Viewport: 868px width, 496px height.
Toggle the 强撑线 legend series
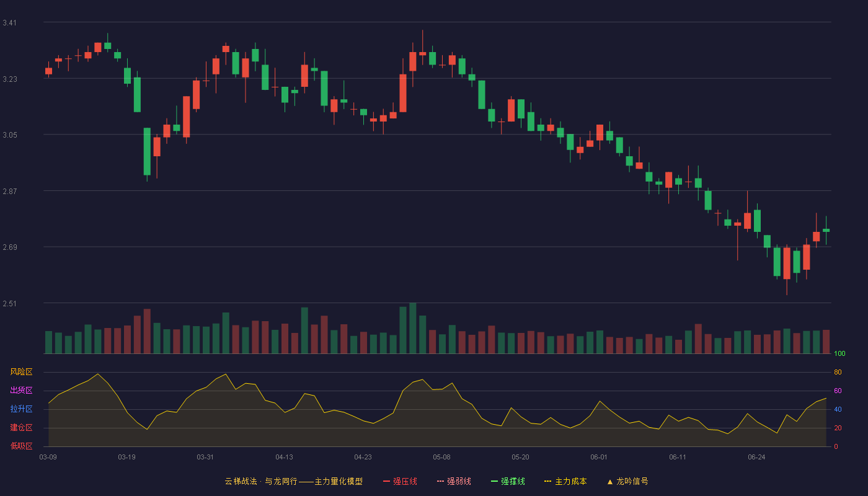(508, 481)
